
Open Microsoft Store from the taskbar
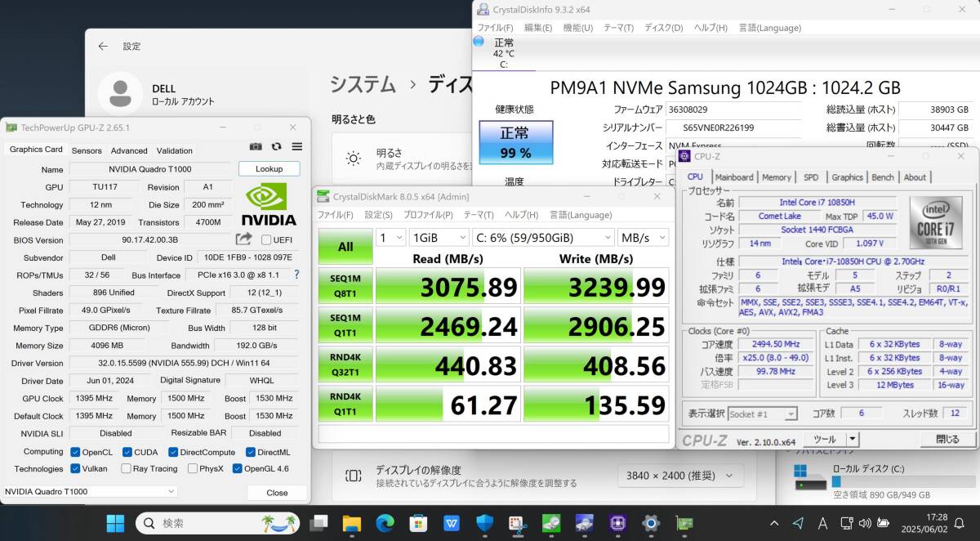coord(418,523)
